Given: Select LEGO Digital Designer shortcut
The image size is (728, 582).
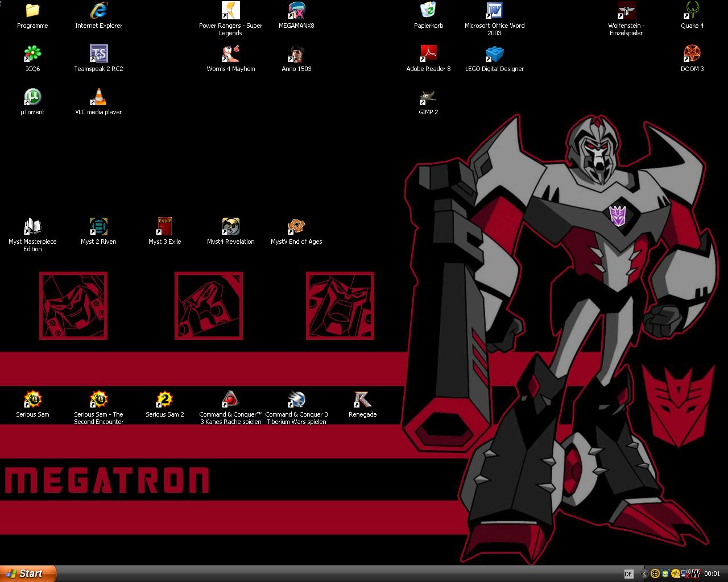Looking at the screenshot, I should coord(494,59).
